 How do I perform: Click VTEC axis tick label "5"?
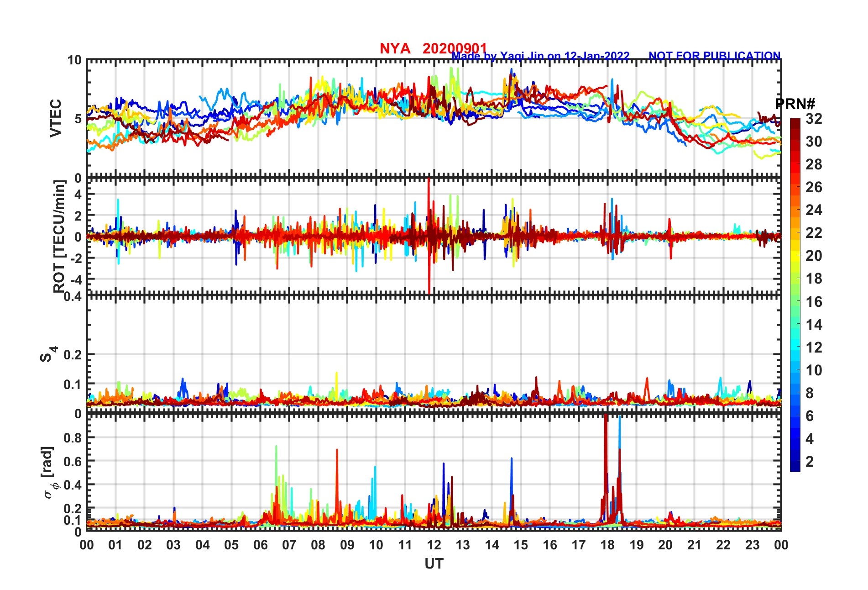pos(78,119)
